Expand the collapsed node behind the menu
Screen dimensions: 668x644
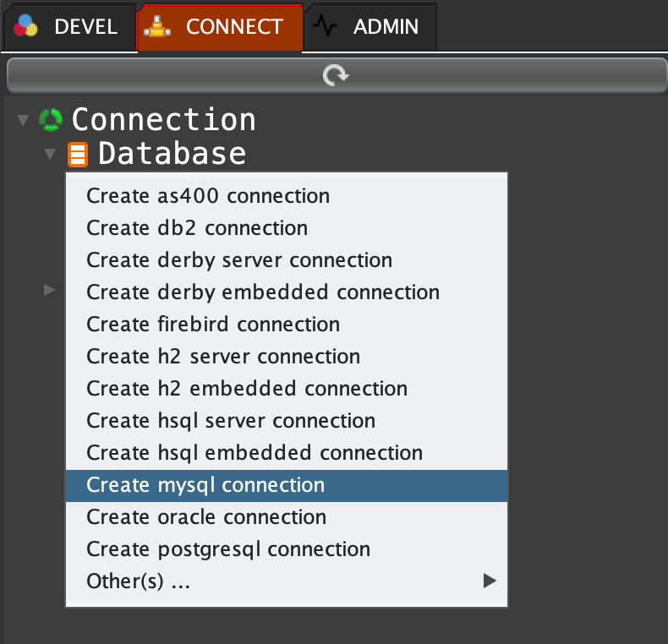click(50, 291)
